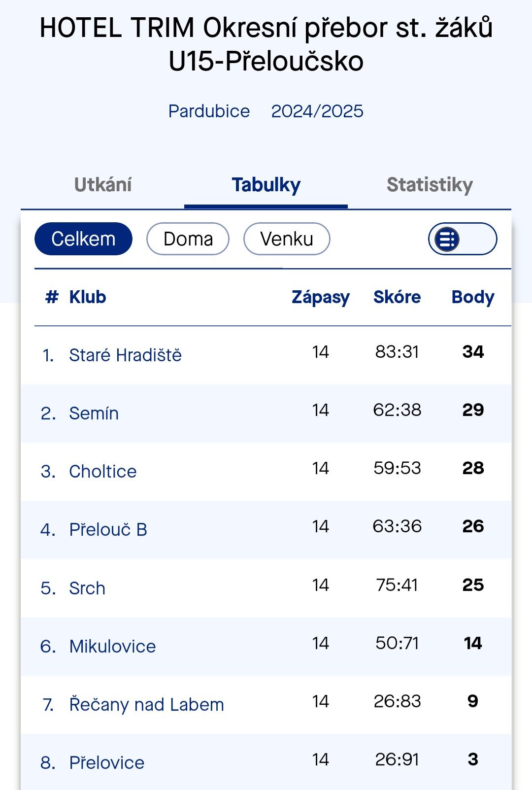Viewport: 532px width, 790px height.
Task: Open Přelovice club page
Action: click(106, 762)
